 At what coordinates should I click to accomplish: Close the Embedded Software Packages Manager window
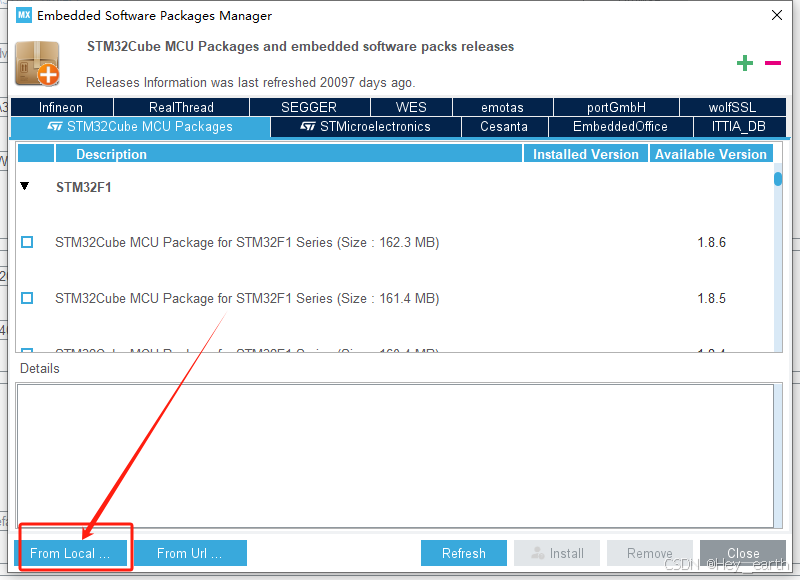(x=777, y=15)
